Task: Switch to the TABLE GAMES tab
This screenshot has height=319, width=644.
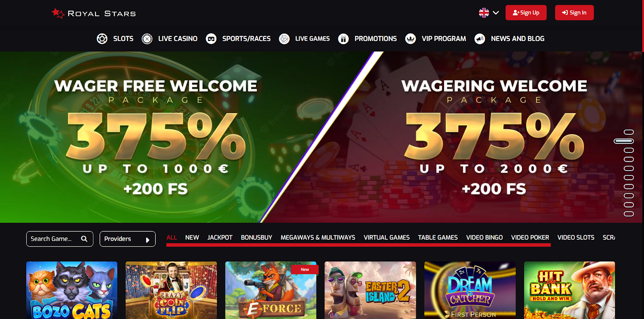Action: (438, 237)
